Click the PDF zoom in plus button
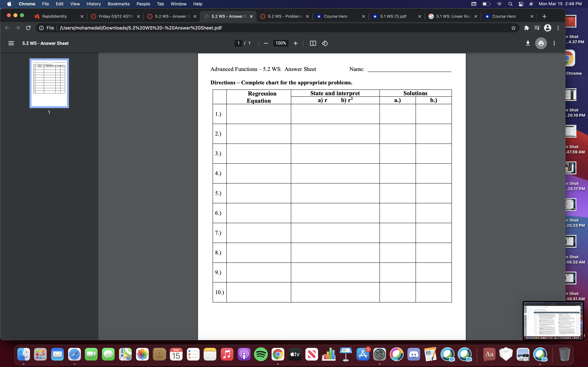Viewport: 588px width, 367px height. point(295,43)
